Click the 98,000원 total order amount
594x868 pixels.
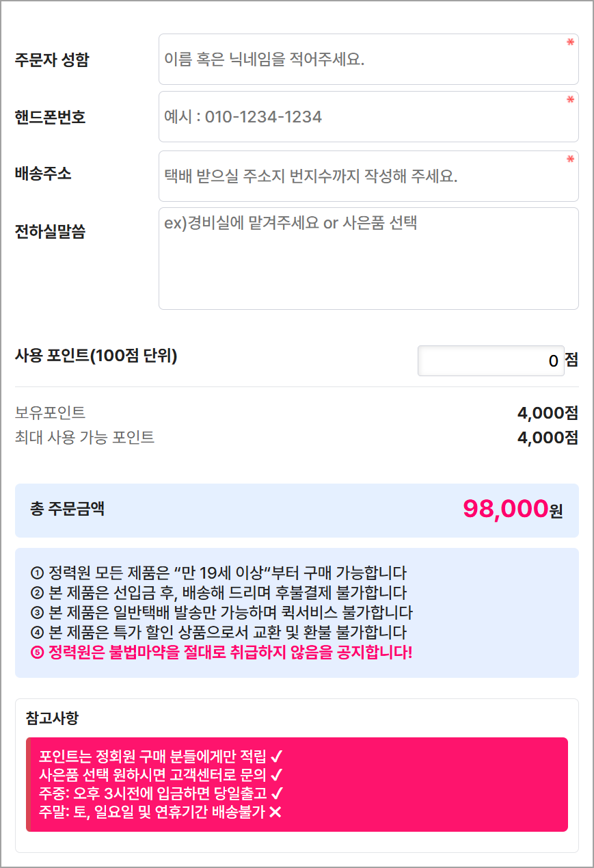512,509
